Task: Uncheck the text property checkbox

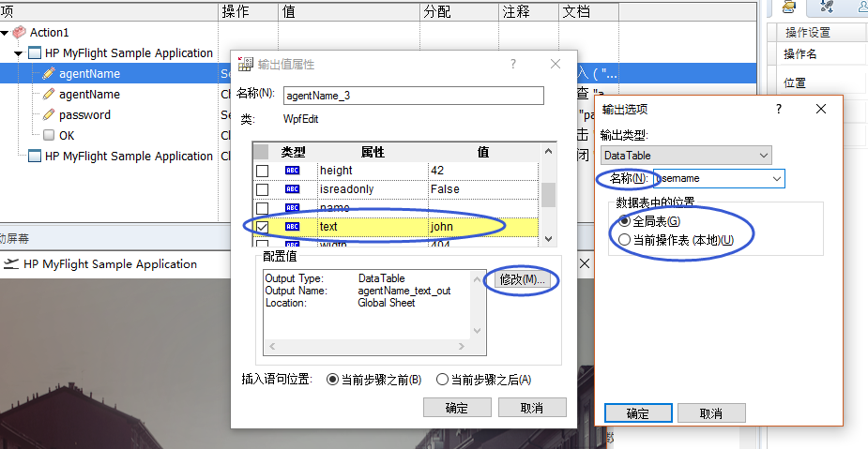Action: (x=263, y=227)
